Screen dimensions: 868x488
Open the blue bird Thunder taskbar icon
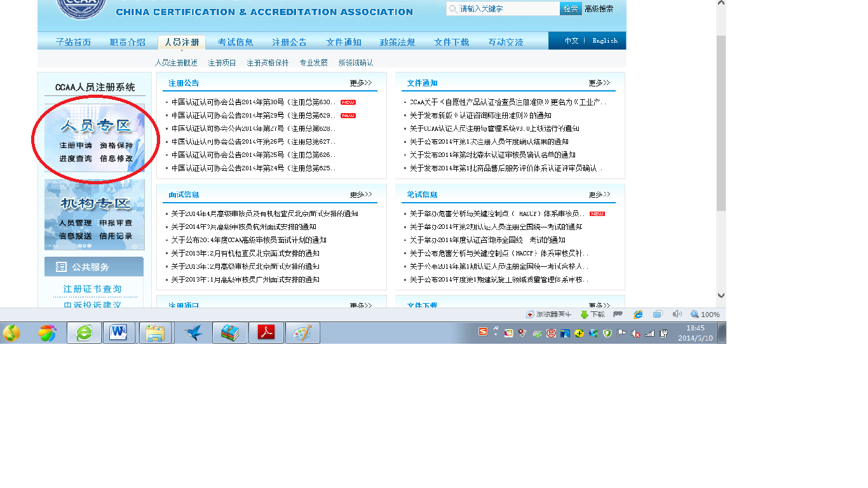tap(193, 333)
